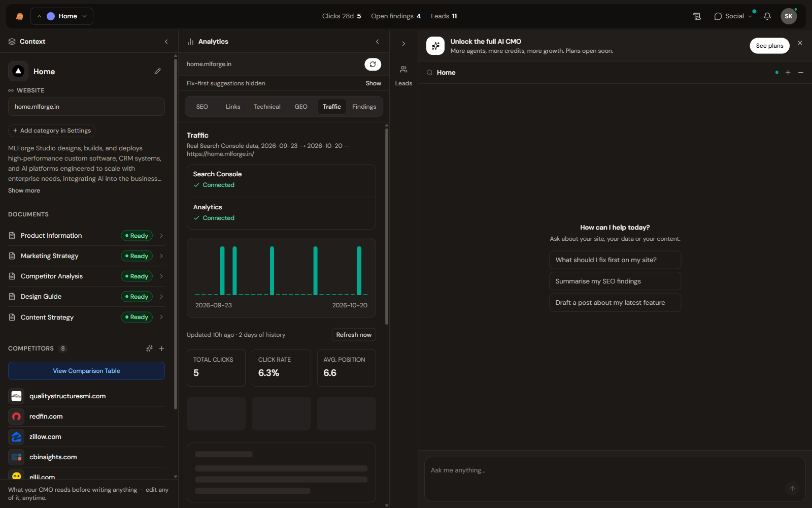Switch to the Links tab
The width and height of the screenshot is (812, 508).
pos(233,107)
